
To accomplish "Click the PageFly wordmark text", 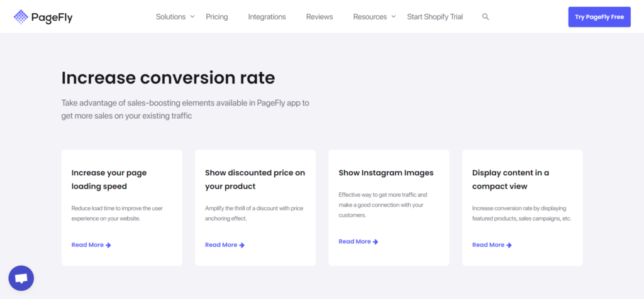I will point(52,17).
